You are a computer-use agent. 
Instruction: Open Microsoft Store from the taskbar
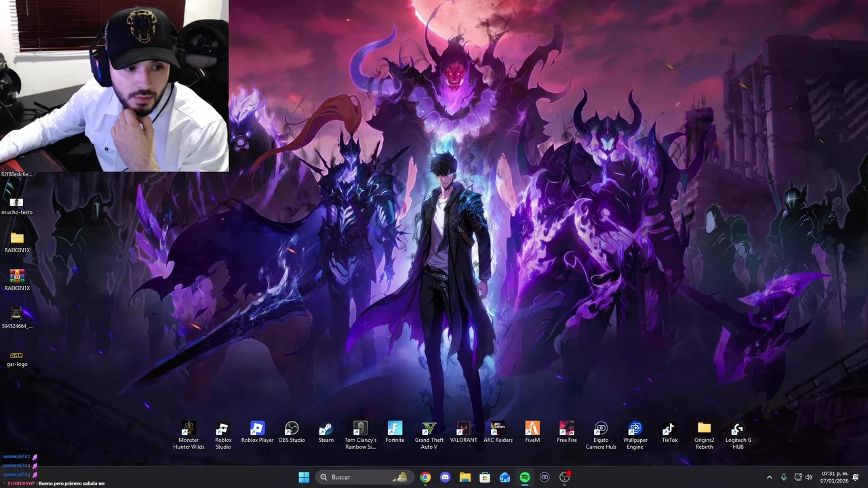click(x=485, y=477)
